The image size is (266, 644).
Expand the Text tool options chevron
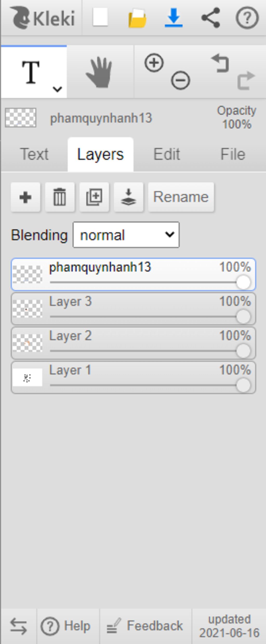click(x=57, y=89)
